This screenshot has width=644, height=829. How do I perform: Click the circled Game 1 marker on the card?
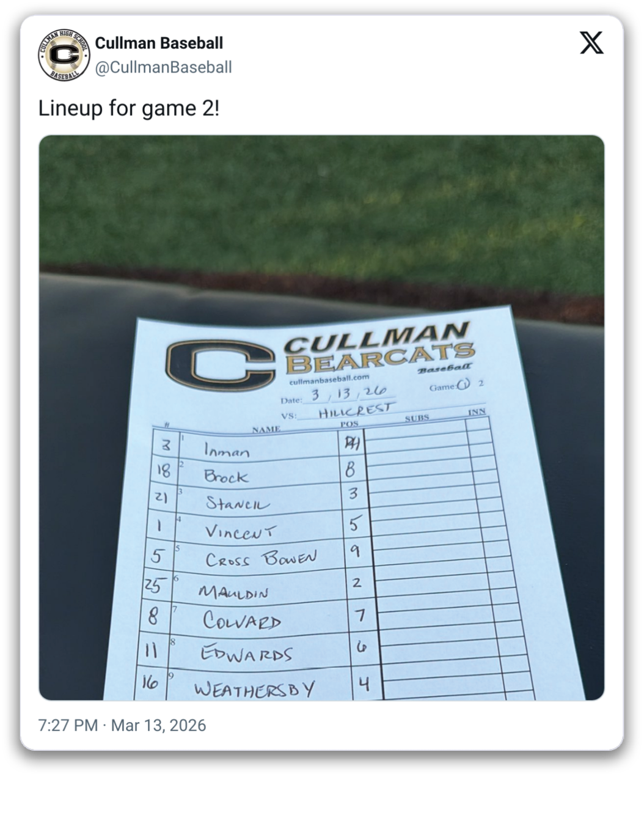point(463,385)
